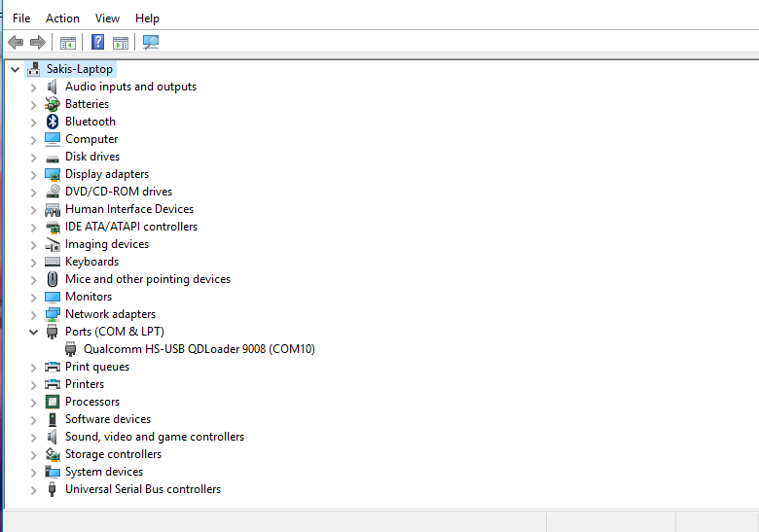
Task: Click the Processors chip icon
Action: tap(53, 402)
